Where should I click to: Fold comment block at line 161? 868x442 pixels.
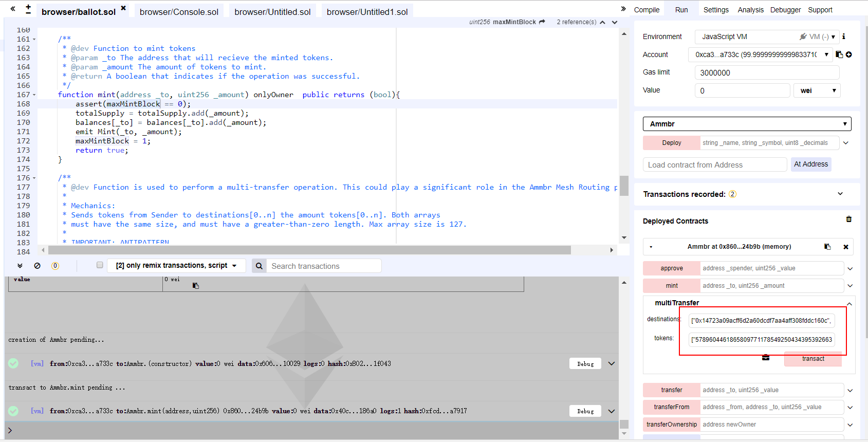click(34, 39)
